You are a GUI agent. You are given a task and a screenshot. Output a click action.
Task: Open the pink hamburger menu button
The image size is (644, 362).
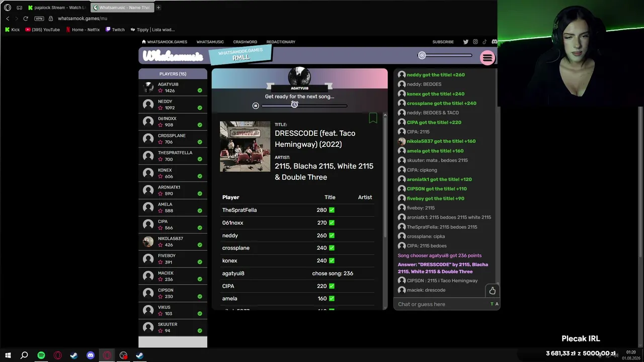[x=487, y=58]
